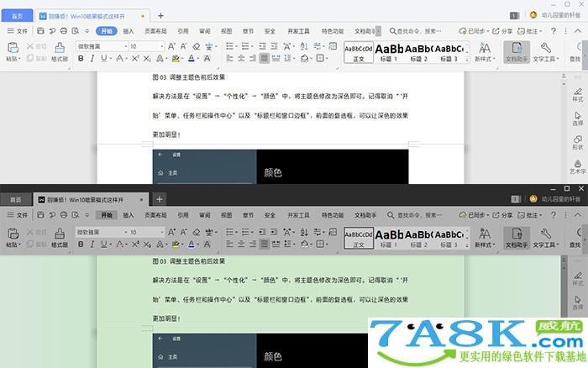
Task: Clear formatting eraser in light-theme window
Action: pyautogui.click(x=196, y=46)
